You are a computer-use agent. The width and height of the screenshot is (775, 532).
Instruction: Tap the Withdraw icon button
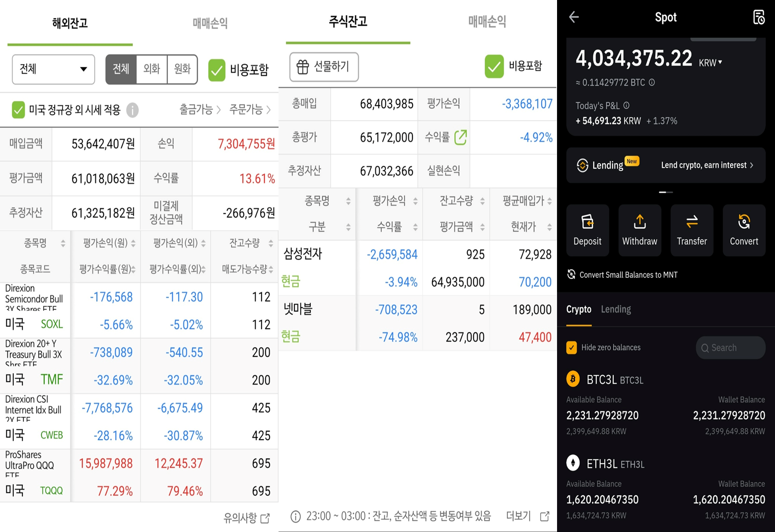click(639, 230)
